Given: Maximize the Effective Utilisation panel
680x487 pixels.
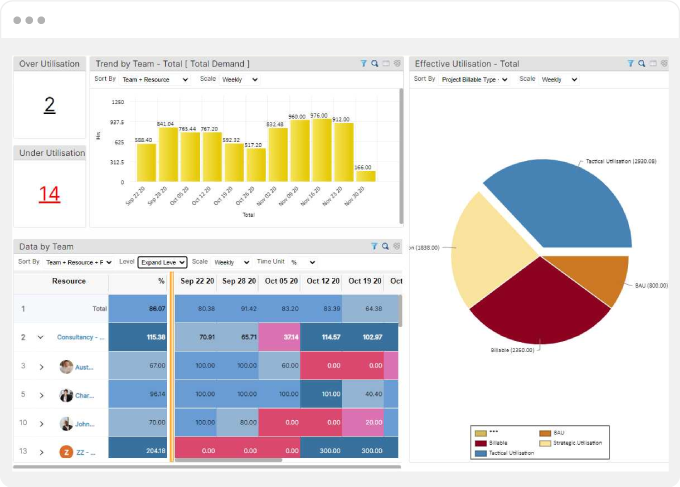Looking at the screenshot, I should (x=653, y=64).
